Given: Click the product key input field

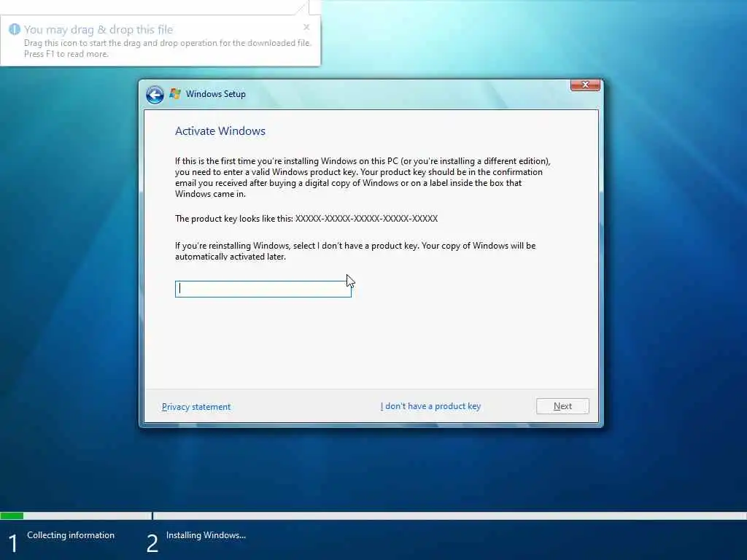Looking at the screenshot, I should (x=263, y=289).
